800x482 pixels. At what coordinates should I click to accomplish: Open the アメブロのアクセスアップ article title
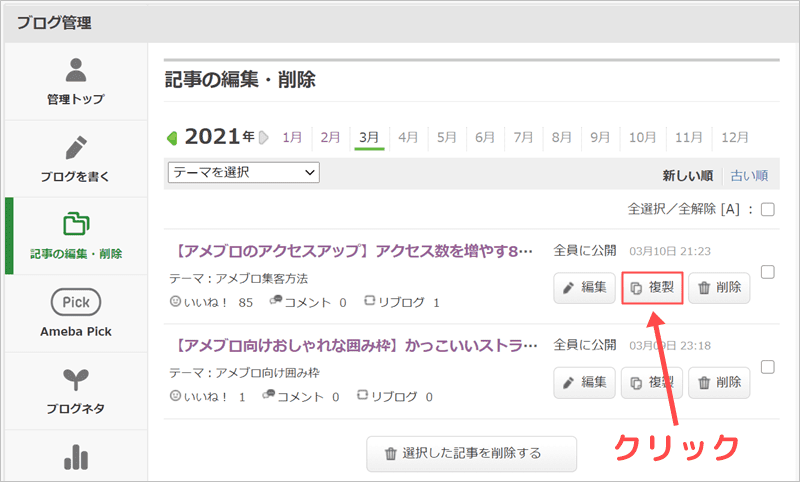pyautogui.click(x=352, y=251)
